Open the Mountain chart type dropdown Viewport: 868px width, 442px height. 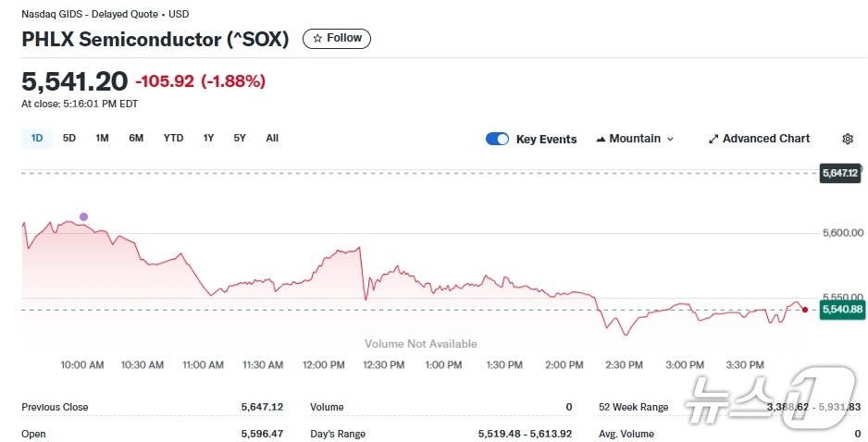click(x=635, y=139)
